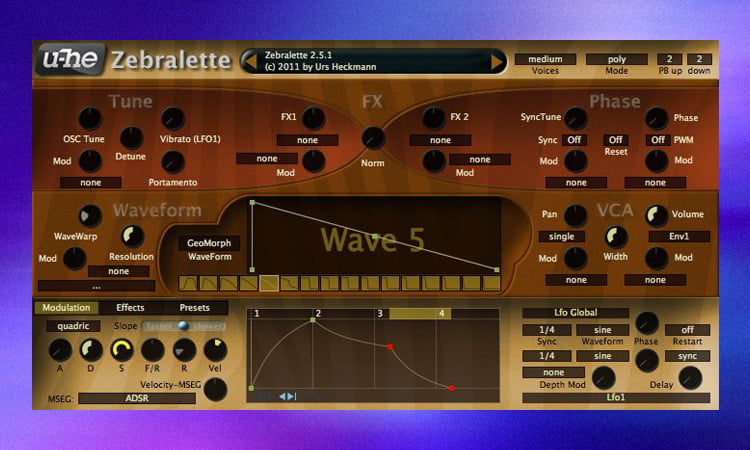Switch to the Presets tab

pos(194,308)
